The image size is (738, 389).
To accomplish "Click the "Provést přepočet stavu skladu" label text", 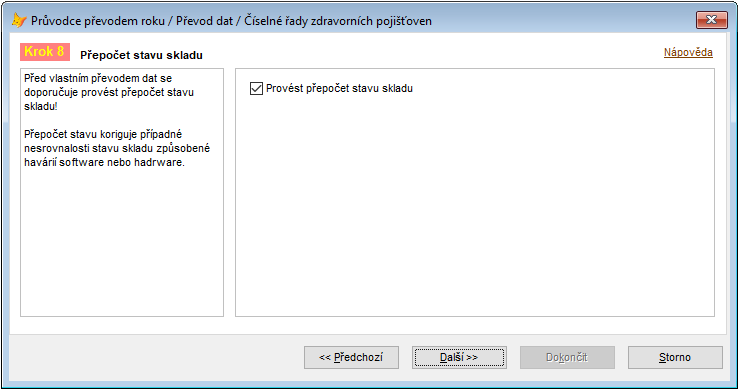I will tap(339, 89).
